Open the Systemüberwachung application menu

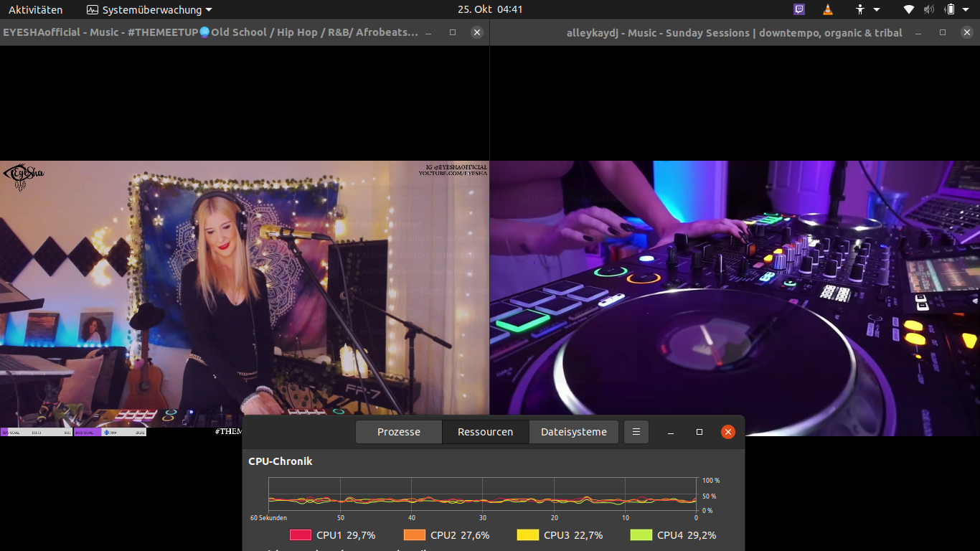149,9
